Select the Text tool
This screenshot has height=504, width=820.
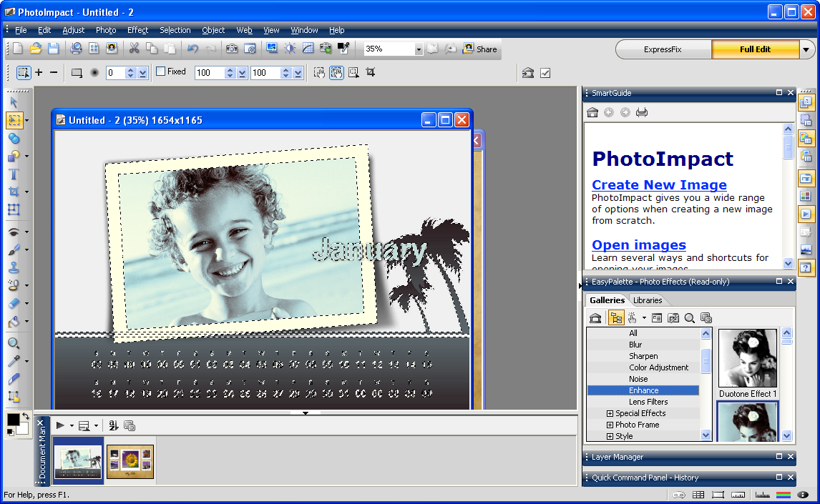coord(14,174)
